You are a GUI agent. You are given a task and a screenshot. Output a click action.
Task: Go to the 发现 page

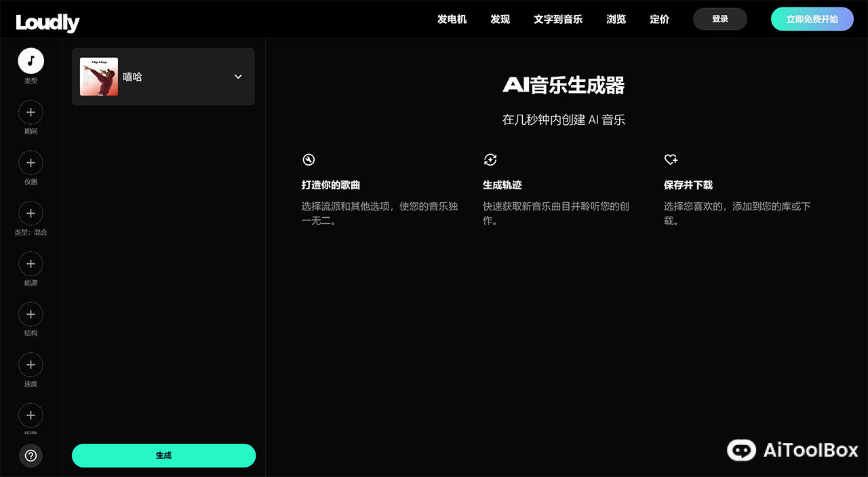click(500, 19)
